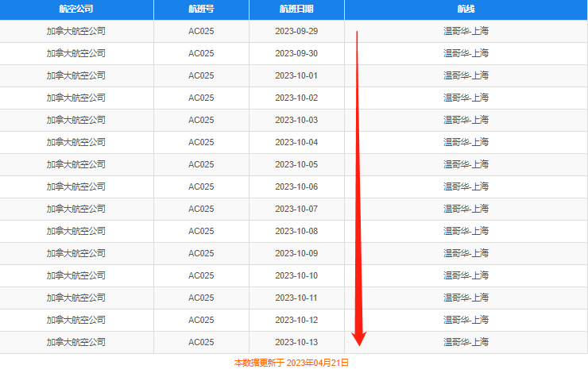The height and width of the screenshot is (369, 588).
Task: Click 加拿大航空公司 in the 2023-10-10 row
Action: coord(76,275)
